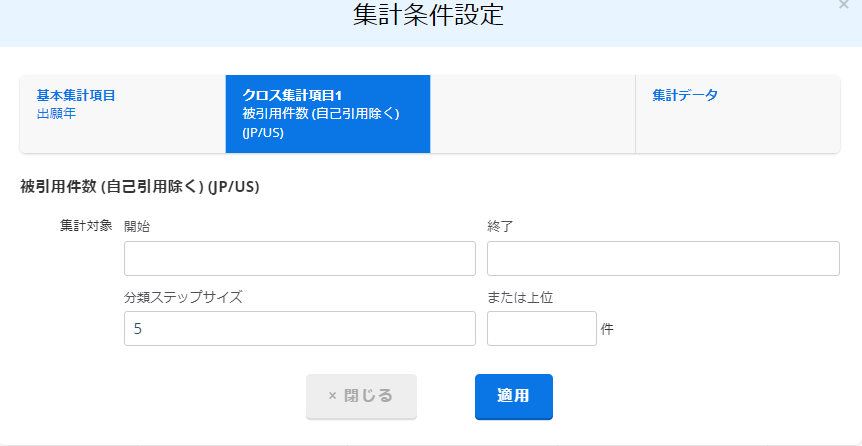Click the 集計対象 row label

coord(86,226)
